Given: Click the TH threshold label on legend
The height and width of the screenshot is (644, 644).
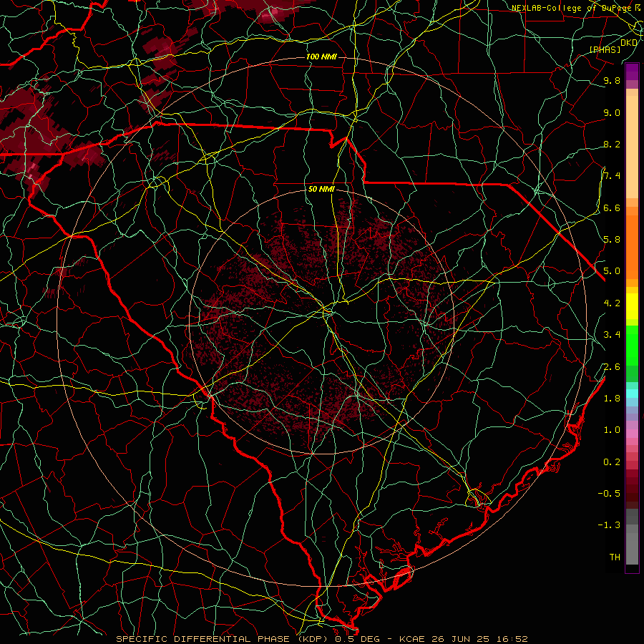Looking at the screenshot, I should pos(615,557).
